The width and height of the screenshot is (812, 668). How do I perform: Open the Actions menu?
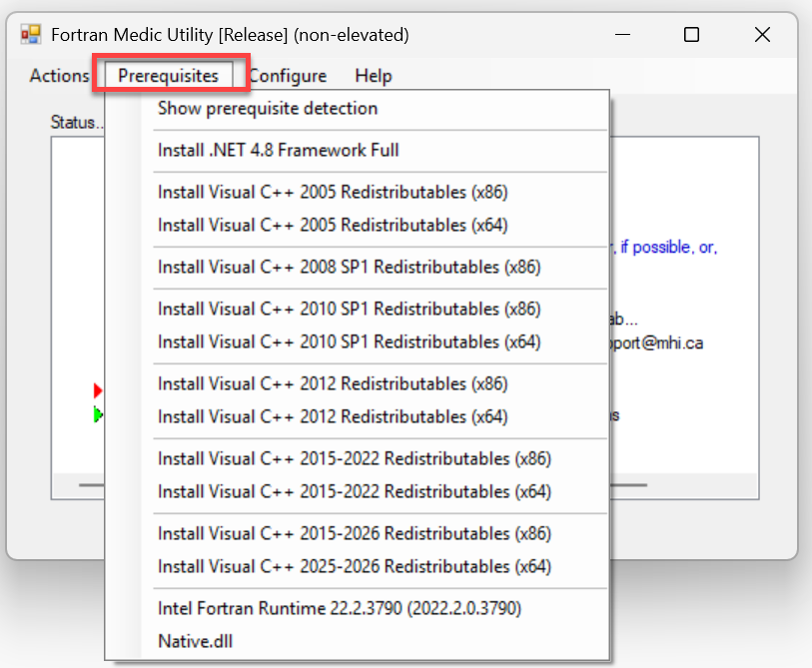point(59,76)
